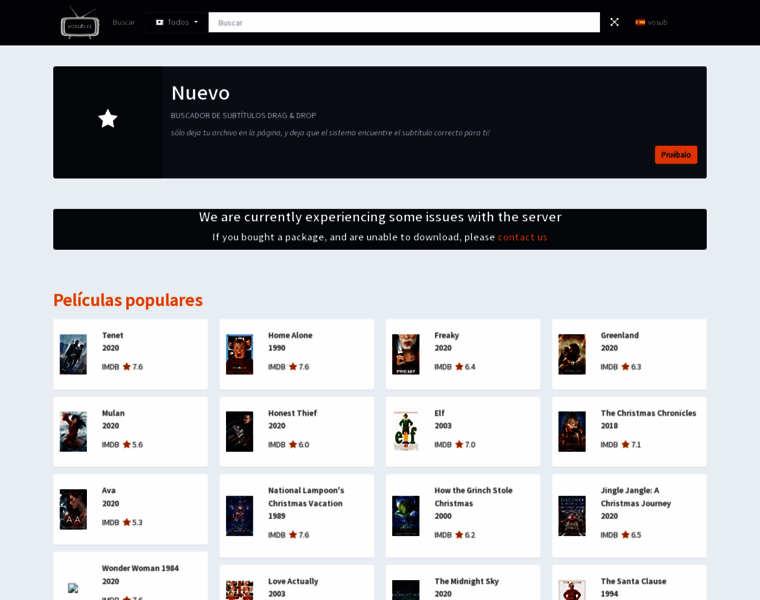Click 'BUSCADOR DE SUBTÍTULOS DRAG & DROP' text
Screen dimensions: 760x600
tap(243, 115)
